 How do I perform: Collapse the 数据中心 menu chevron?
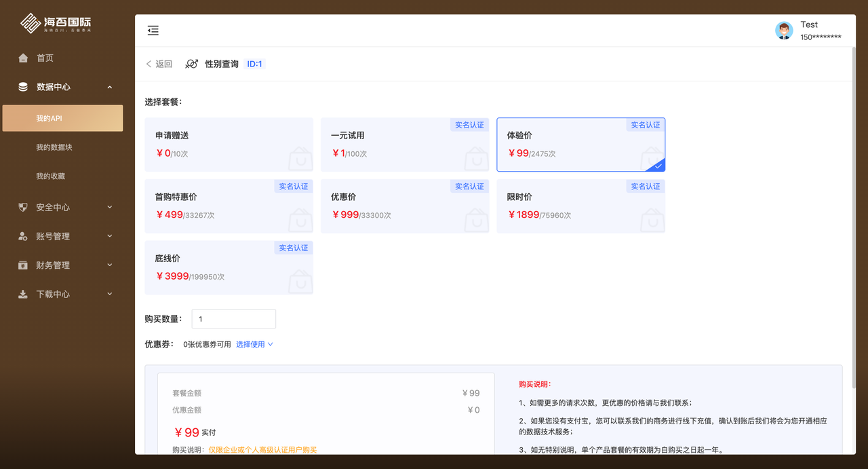click(x=110, y=87)
